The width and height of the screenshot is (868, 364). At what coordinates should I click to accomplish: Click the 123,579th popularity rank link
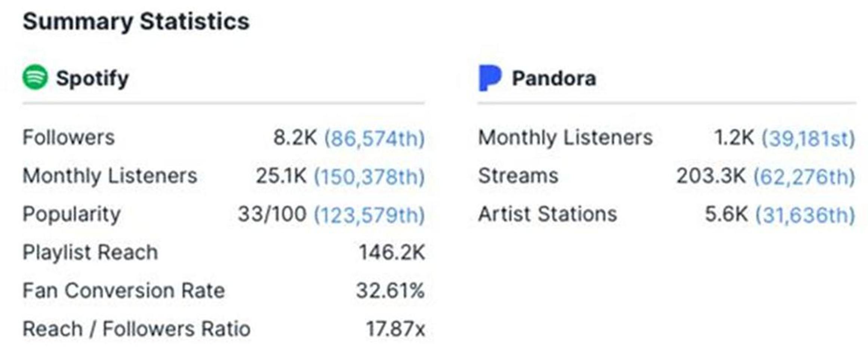tap(369, 215)
